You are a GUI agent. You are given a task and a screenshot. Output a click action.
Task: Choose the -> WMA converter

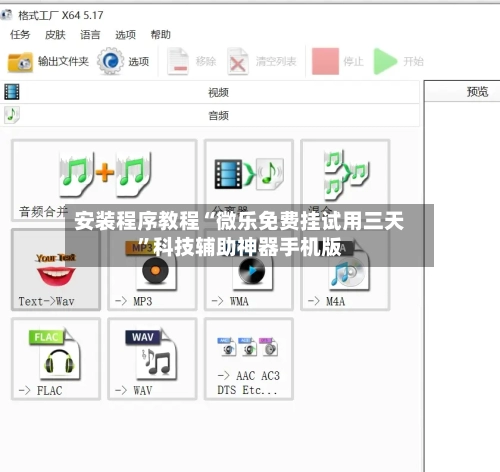pyautogui.click(x=249, y=270)
